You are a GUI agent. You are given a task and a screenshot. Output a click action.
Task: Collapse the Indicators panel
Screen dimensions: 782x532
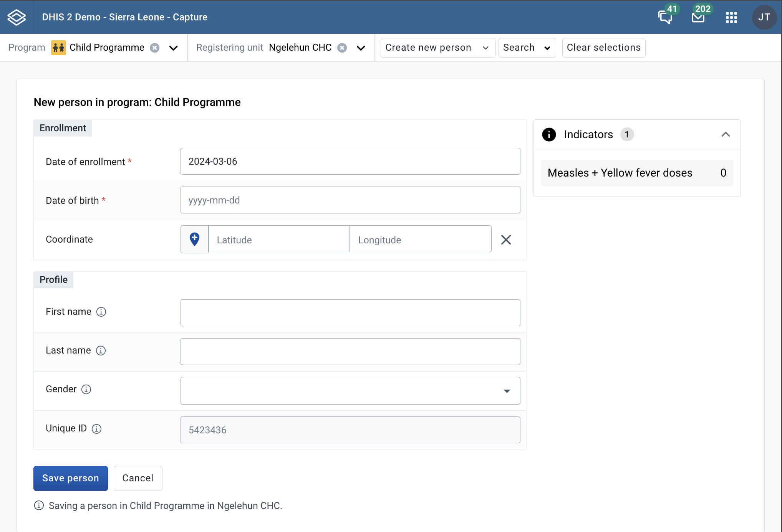coord(726,134)
